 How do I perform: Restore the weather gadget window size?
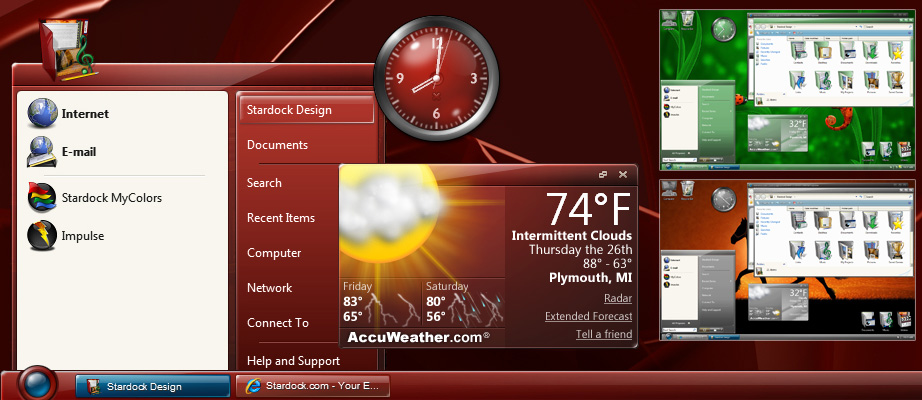603,175
